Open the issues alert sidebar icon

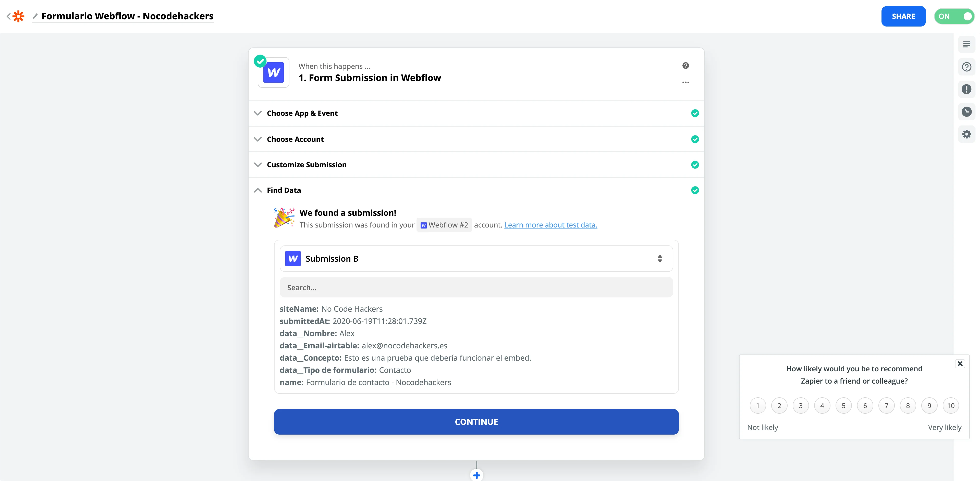966,89
